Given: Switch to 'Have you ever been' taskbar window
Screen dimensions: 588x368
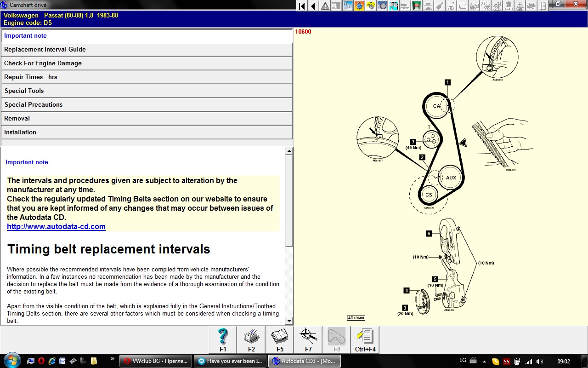Looking at the screenshot, I should (x=230, y=361).
